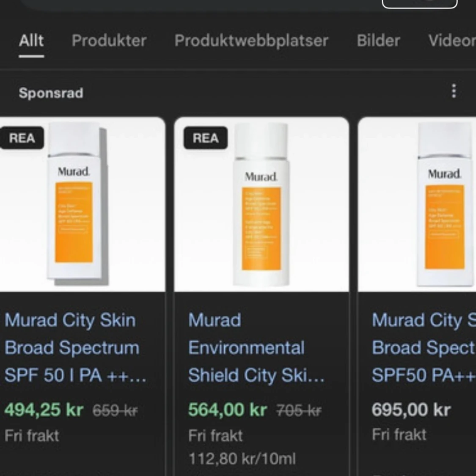The width and height of the screenshot is (476, 476).
Task: Select the Allt search tab
Action: [x=31, y=41]
